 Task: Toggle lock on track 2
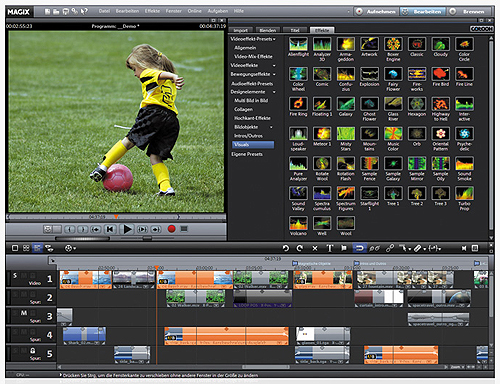point(33,294)
